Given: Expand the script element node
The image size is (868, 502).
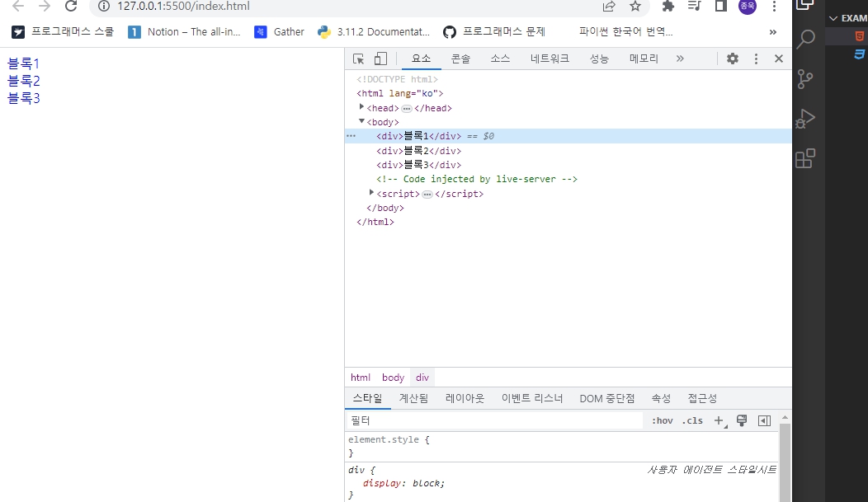Looking at the screenshot, I should coord(371,192).
